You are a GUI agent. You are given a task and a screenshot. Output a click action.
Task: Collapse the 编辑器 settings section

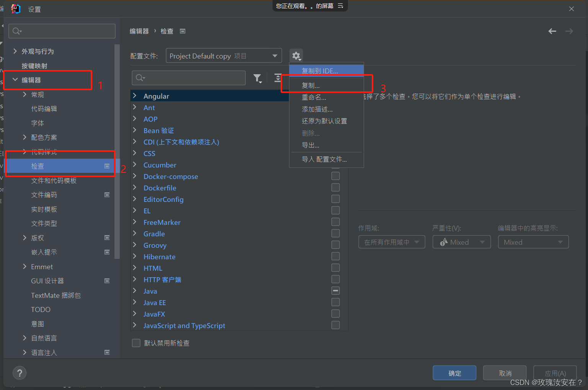coord(15,80)
